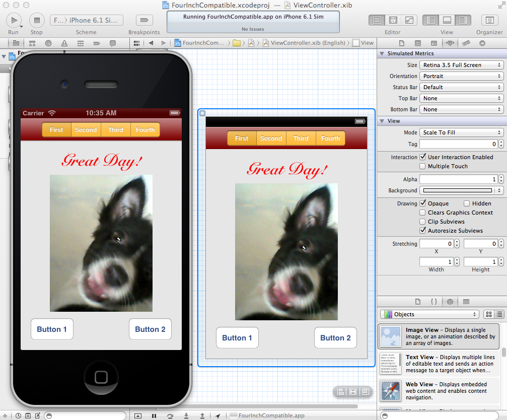Open the Breakpoint navigator
The width and height of the screenshot is (507, 420).
pyautogui.click(x=97, y=43)
